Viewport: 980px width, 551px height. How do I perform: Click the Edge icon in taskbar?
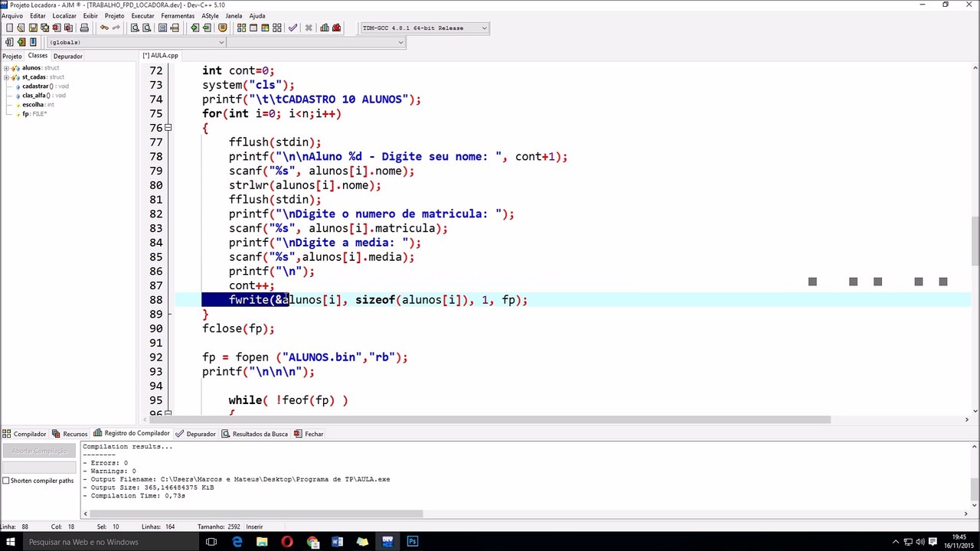[x=237, y=542]
